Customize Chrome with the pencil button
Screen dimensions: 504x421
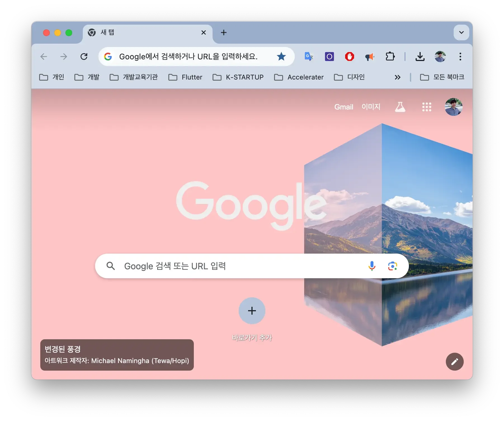(x=454, y=361)
